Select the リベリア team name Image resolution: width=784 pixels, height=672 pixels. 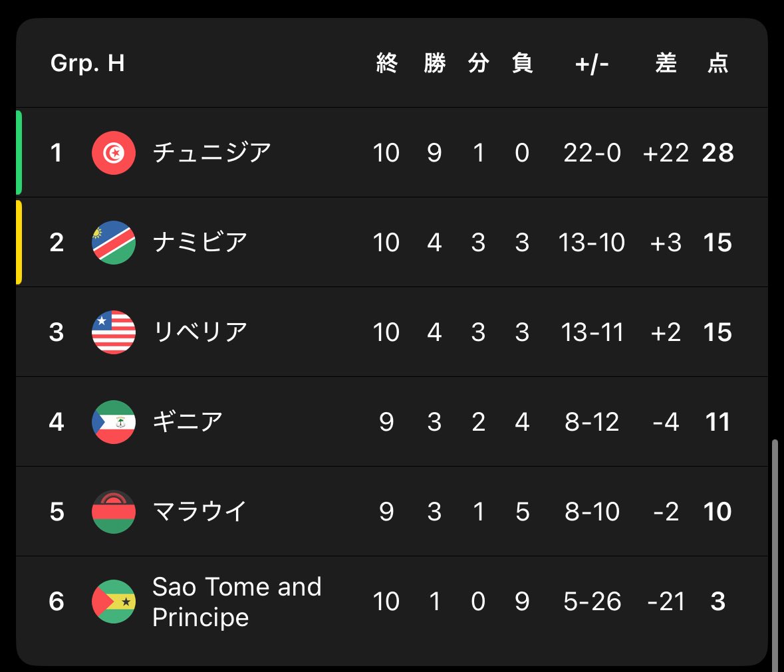[200, 332]
